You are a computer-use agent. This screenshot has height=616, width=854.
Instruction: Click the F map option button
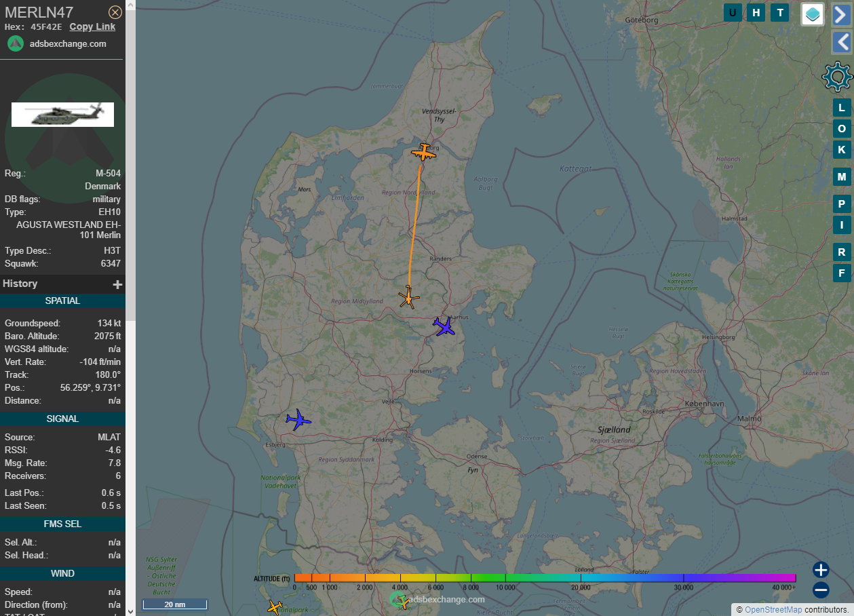pyautogui.click(x=842, y=273)
